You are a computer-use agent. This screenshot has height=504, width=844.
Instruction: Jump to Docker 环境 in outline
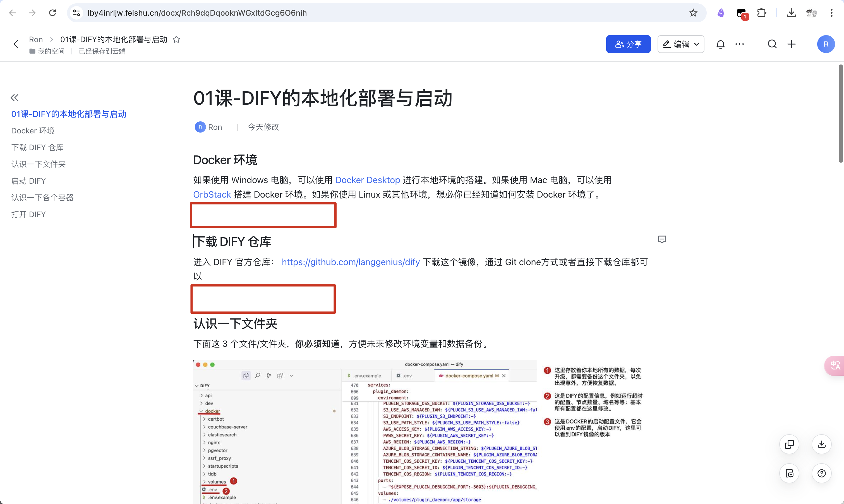pyautogui.click(x=33, y=131)
